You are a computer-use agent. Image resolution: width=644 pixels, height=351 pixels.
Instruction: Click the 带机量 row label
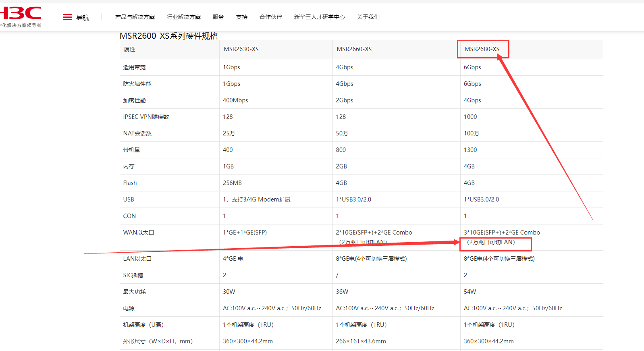(132, 150)
